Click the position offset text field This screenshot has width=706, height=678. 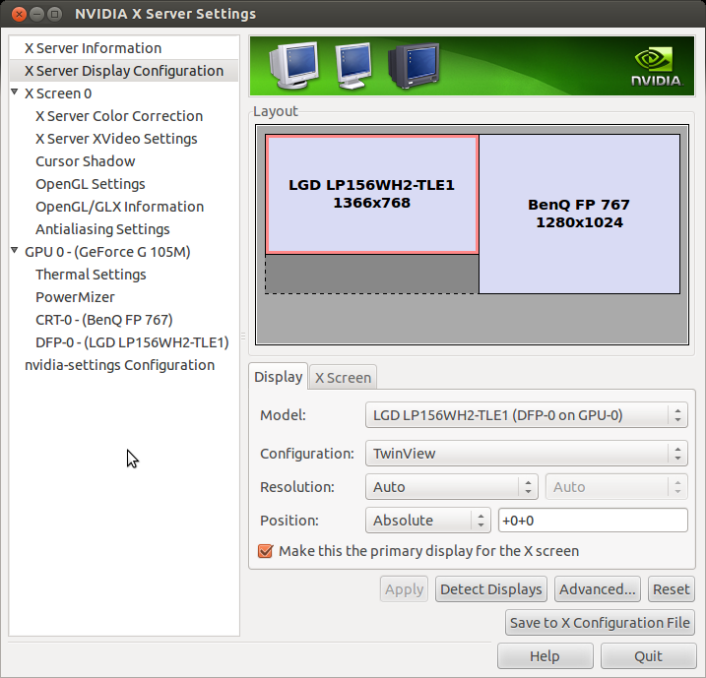592,520
